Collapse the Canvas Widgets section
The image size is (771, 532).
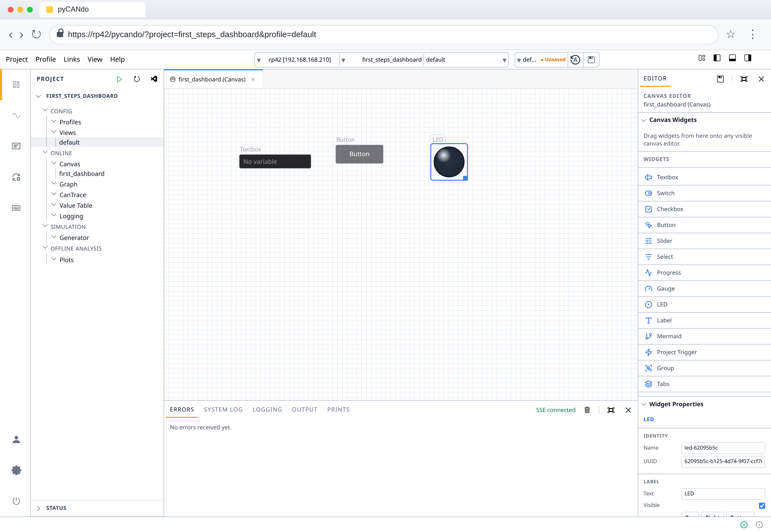[644, 120]
